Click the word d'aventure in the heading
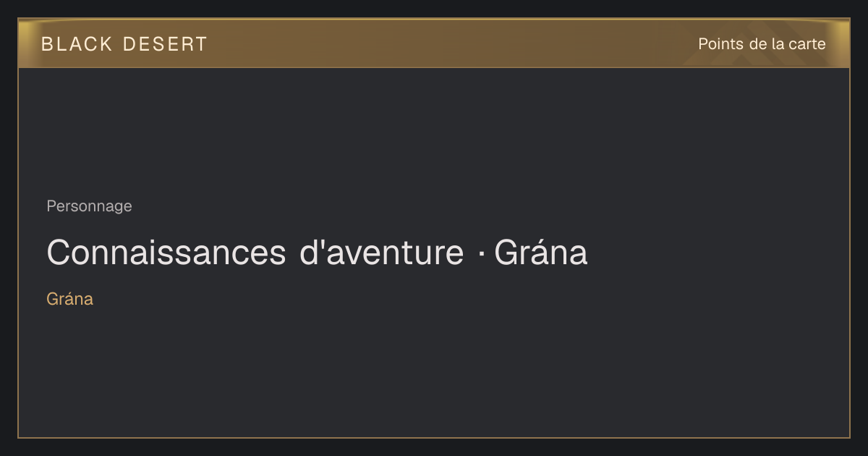 pos(381,253)
